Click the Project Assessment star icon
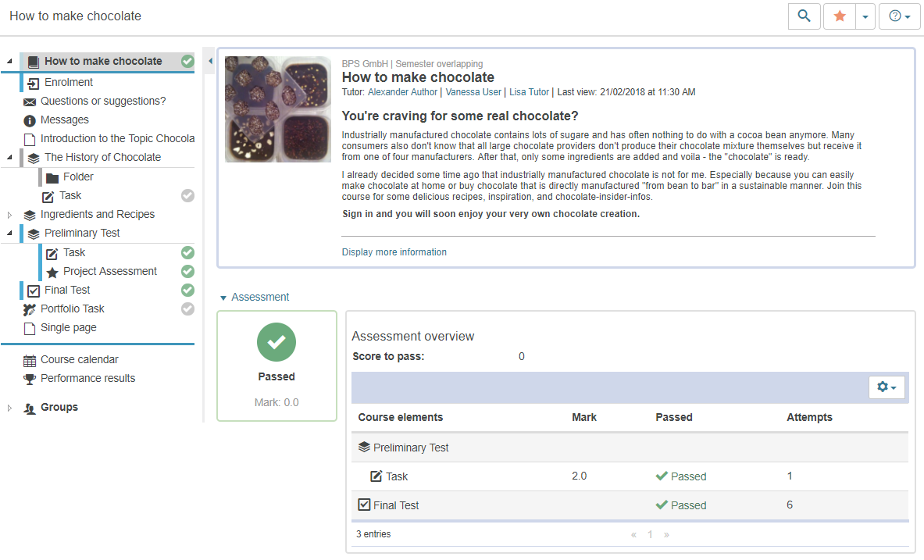Image resolution: width=924 pixels, height=560 pixels. (52, 272)
